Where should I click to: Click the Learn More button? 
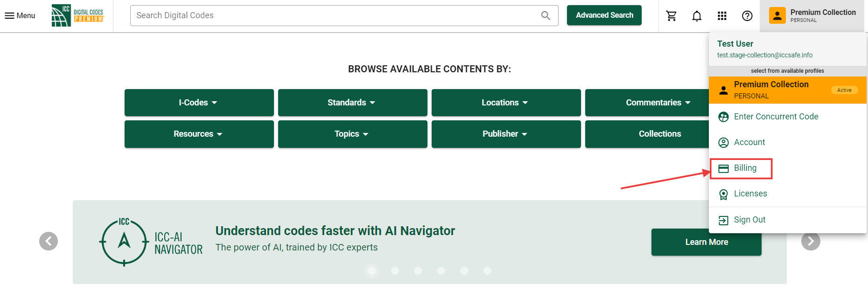coord(706,242)
